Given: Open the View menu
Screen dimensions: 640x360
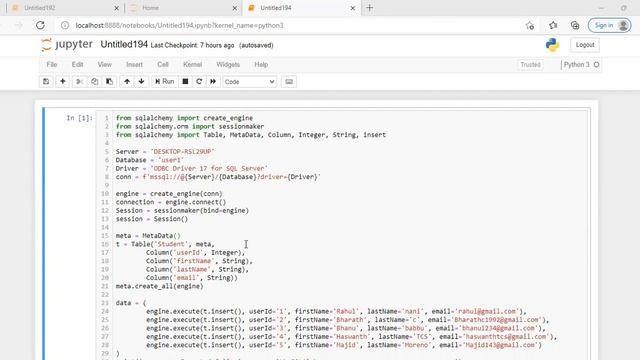Looking at the screenshot, I should pyautogui.click(x=104, y=64).
